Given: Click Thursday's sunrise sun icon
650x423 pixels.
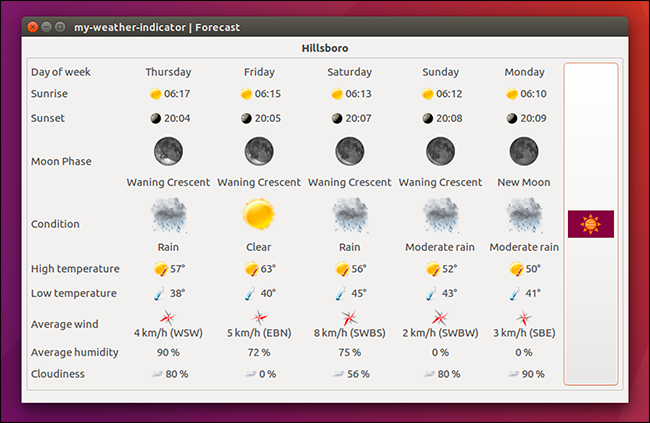Looking at the screenshot, I should (155, 94).
